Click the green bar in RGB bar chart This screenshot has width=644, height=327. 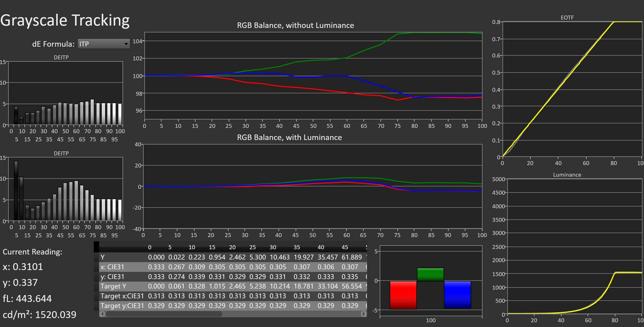tap(430, 274)
